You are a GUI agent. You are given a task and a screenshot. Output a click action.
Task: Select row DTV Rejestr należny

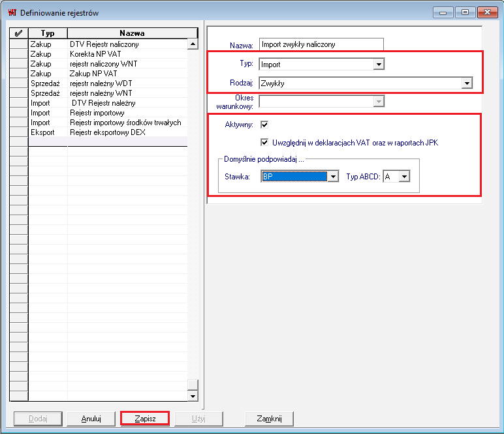tap(108, 103)
